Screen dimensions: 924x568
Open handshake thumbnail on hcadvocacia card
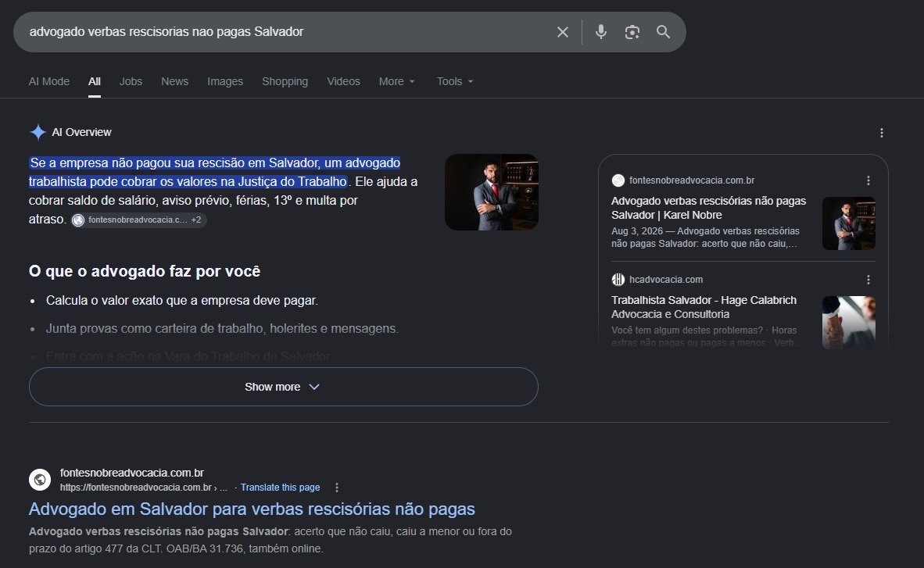tap(849, 323)
